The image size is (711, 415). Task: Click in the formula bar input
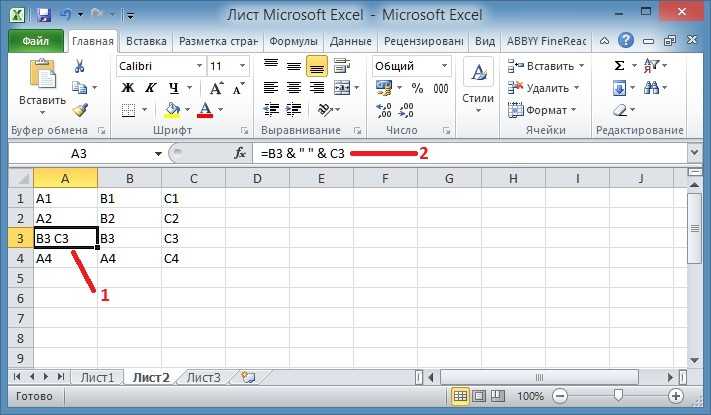pos(471,153)
